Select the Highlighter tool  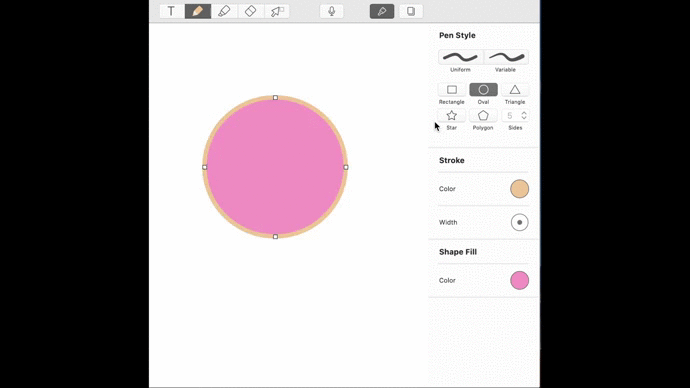point(224,11)
